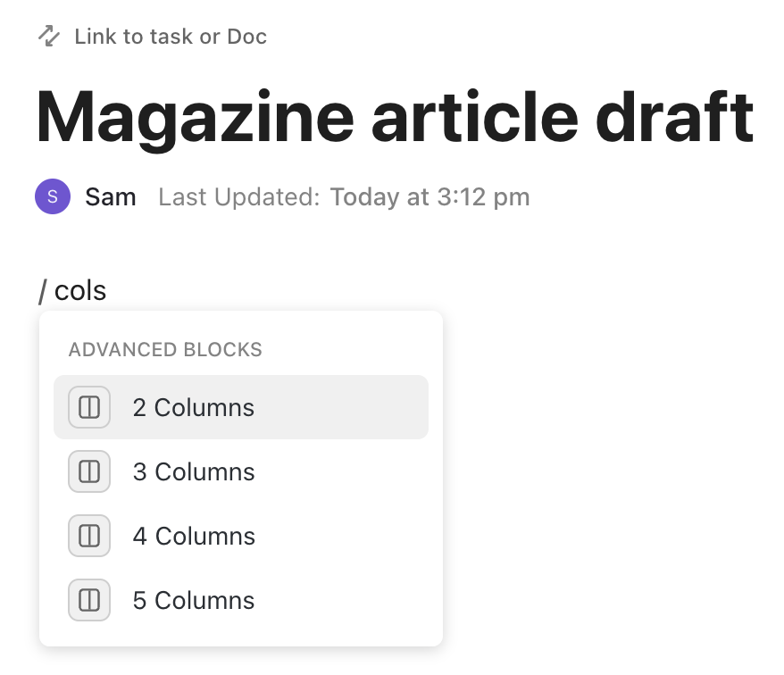Click the 4 Columns layout icon
The width and height of the screenshot is (784, 675).
[x=89, y=536]
